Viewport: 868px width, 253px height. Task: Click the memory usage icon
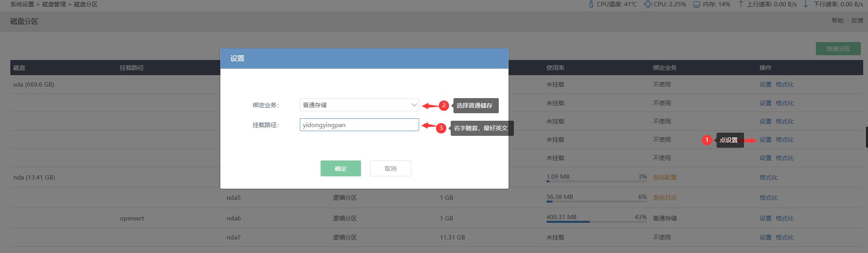click(697, 4)
